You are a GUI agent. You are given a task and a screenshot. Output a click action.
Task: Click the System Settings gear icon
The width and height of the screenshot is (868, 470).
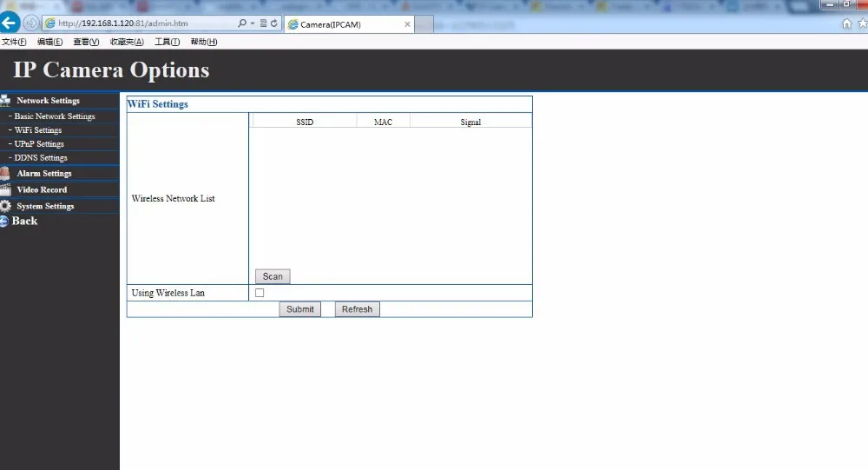pyautogui.click(x=5, y=206)
